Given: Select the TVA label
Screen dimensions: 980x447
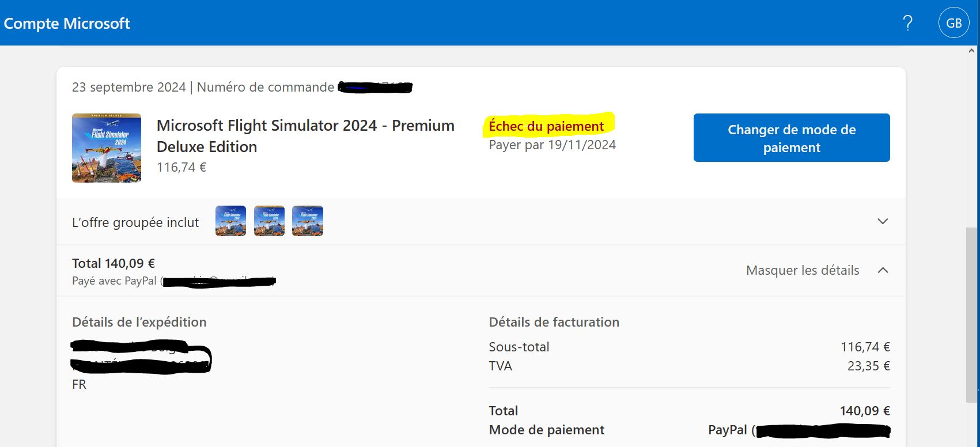Looking at the screenshot, I should (x=500, y=366).
